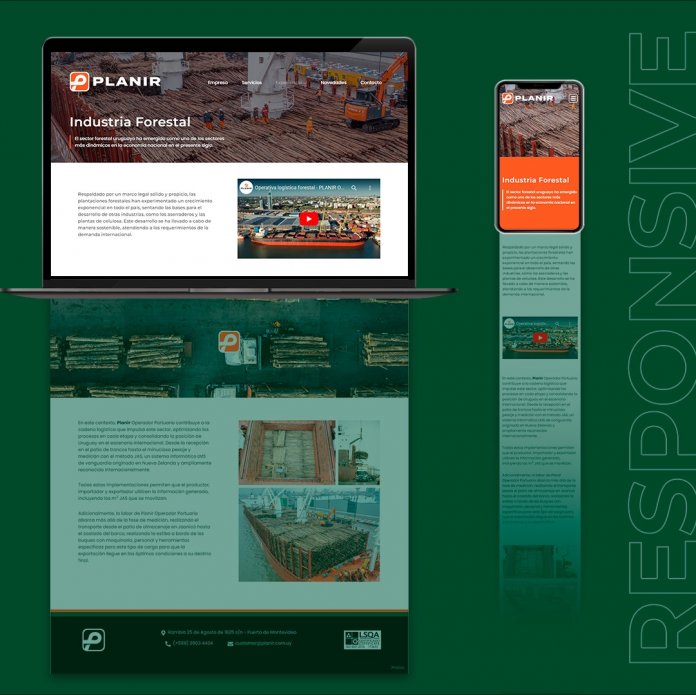
Task: Play the video in mobile view
Action: (x=540, y=338)
